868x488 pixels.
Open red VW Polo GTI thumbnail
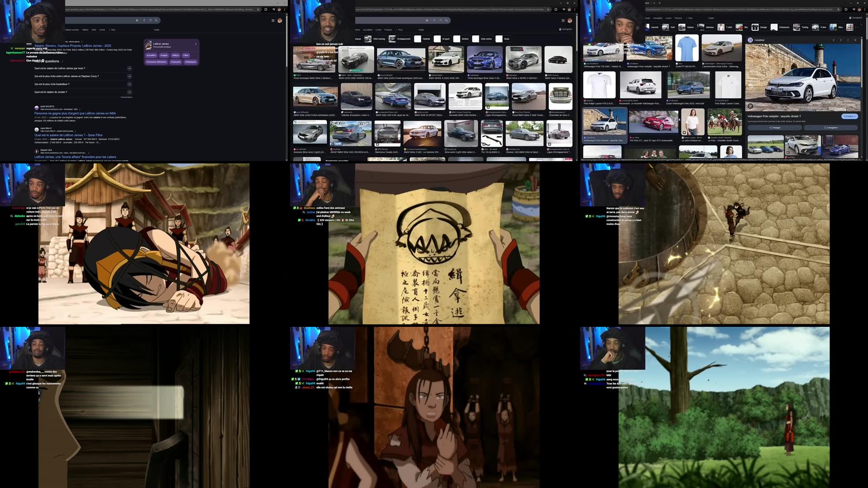pyautogui.click(x=653, y=122)
